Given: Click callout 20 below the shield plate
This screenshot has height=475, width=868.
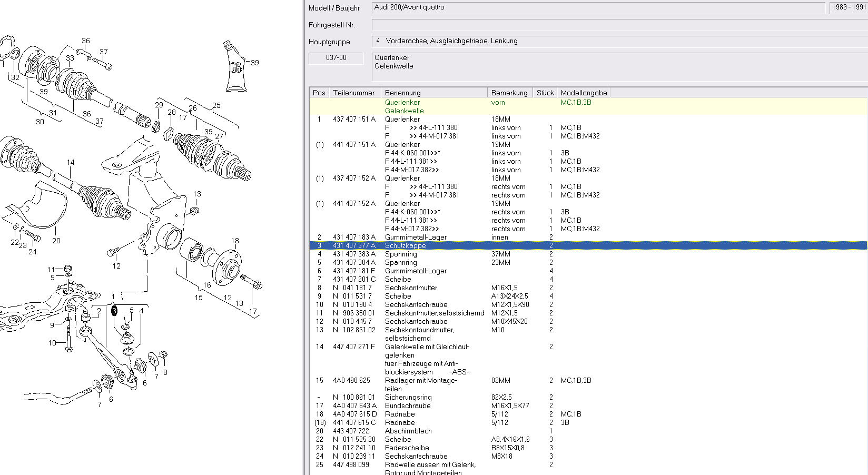Looking at the screenshot, I should [56, 241].
